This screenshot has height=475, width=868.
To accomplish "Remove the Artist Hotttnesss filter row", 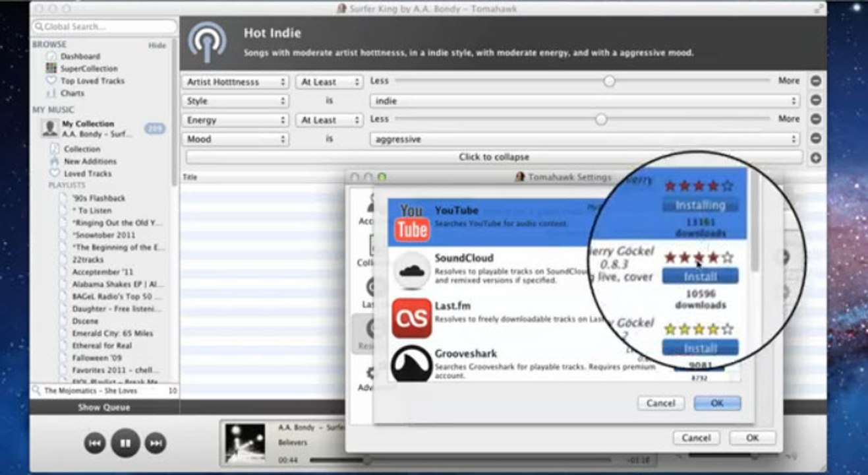I will (815, 81).
